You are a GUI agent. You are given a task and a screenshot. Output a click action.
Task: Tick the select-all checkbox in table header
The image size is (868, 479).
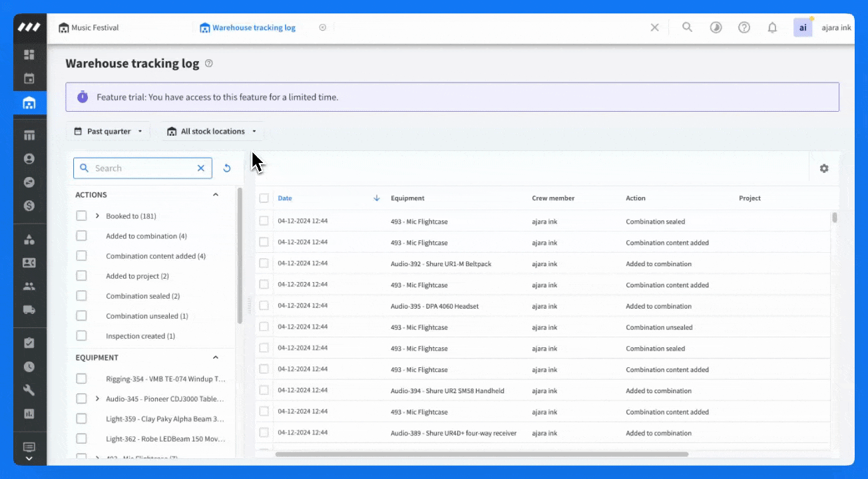264,198
